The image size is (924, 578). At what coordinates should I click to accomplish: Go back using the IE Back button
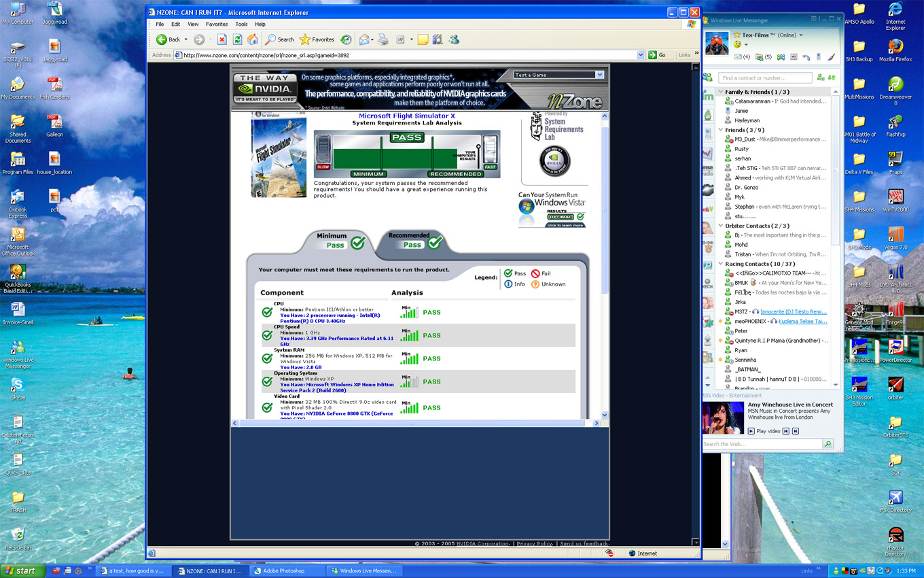(x=168, y=39)
